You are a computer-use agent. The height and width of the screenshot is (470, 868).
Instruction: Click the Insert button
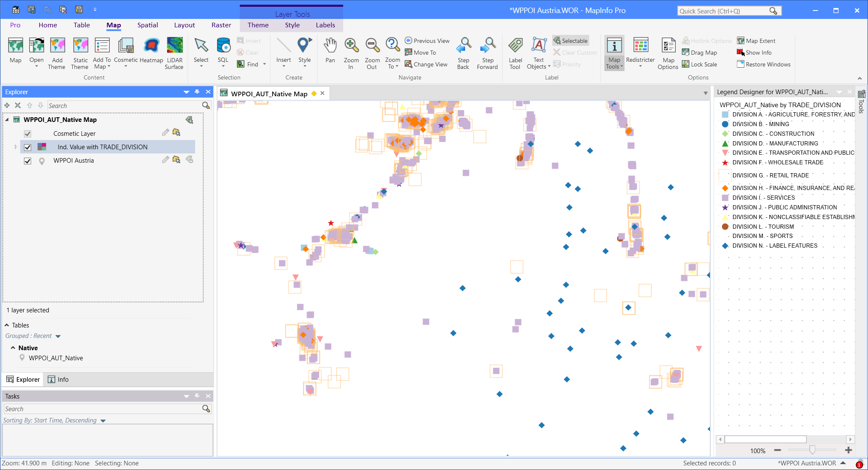(283, 53)
